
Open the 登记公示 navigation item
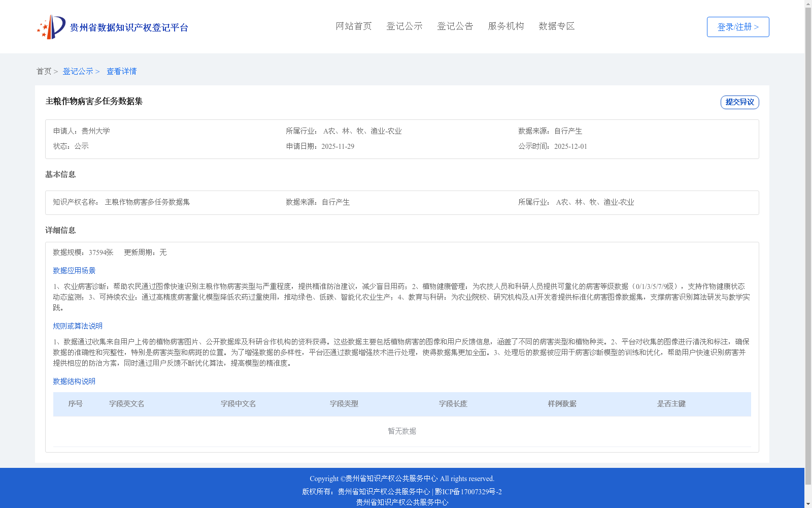[404, 26]
